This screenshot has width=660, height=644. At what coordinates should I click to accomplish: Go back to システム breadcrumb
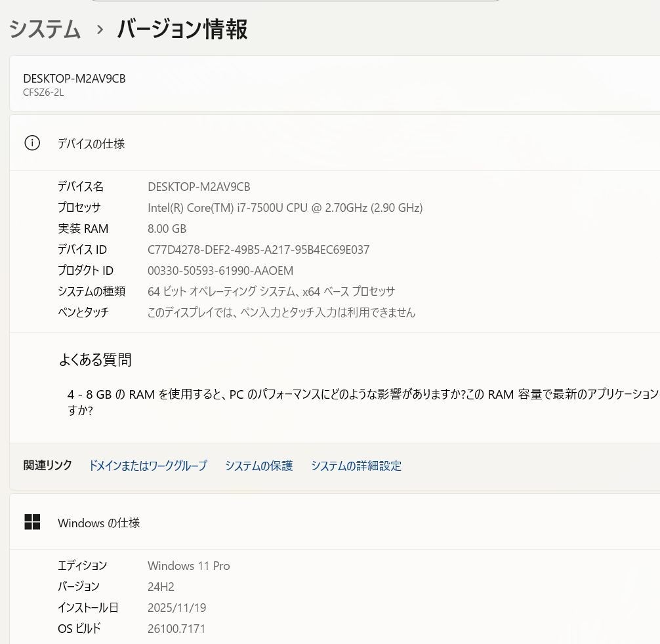click(x=45, y=30)
